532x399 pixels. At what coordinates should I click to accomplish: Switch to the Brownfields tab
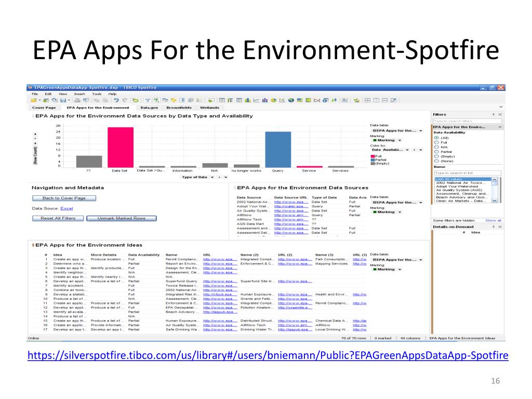(x=179, y=108)
